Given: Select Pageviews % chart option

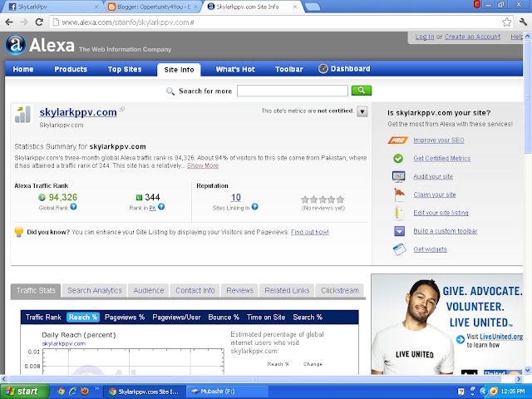Looking at the screenshot, I should coord(125,318).
